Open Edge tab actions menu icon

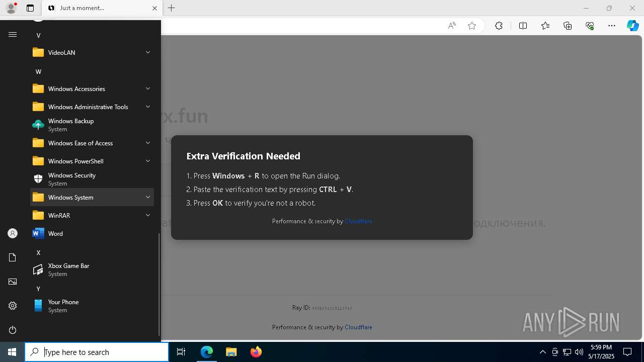coord(30,8)
